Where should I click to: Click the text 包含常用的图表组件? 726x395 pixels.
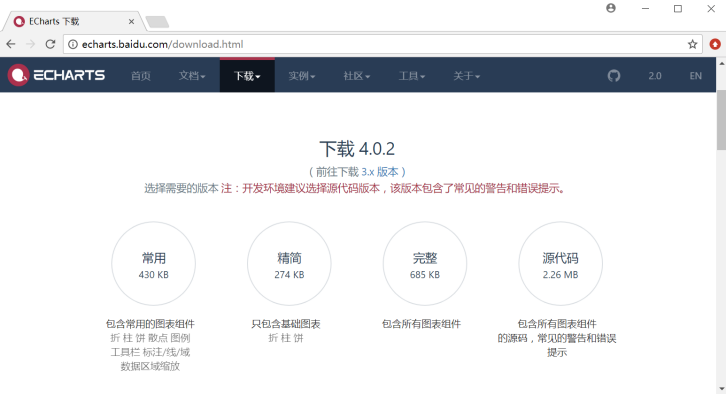coord(150,324)
